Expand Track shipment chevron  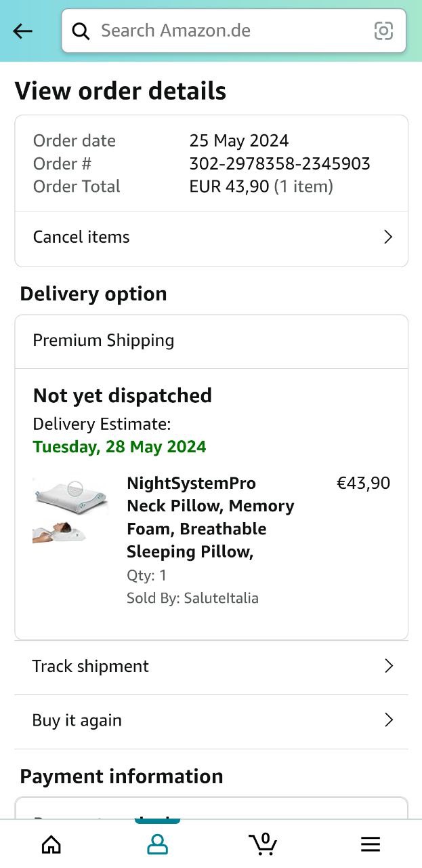(x=389, y=666)
